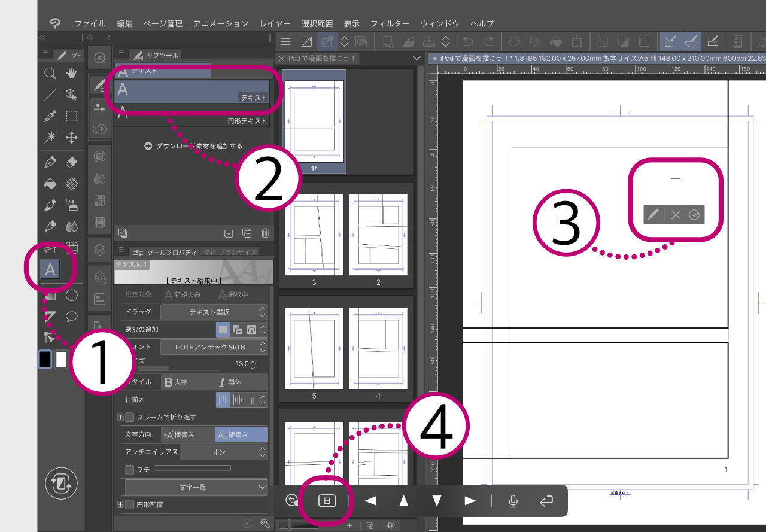Cancel text with the X icon
This screenshot has height=532, width=766.
click(676, 215)
